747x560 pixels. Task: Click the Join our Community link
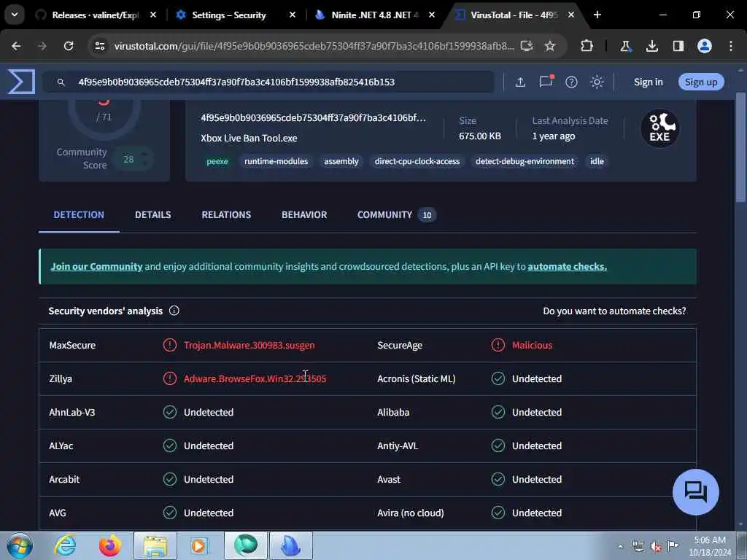[x=97, y=267]
